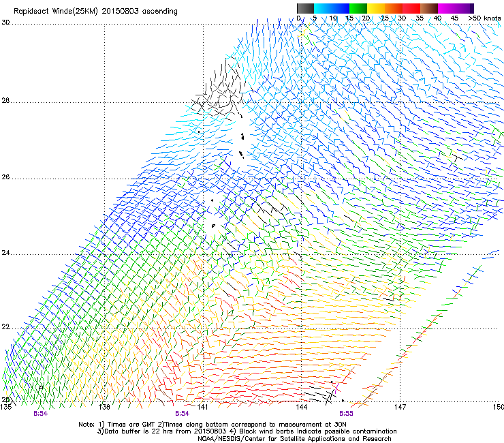The width and height of the screenshot is (504, 443).
Task: Click the note line starting 'Note: 1) Times are GMT'
Action: pos(212,425)
